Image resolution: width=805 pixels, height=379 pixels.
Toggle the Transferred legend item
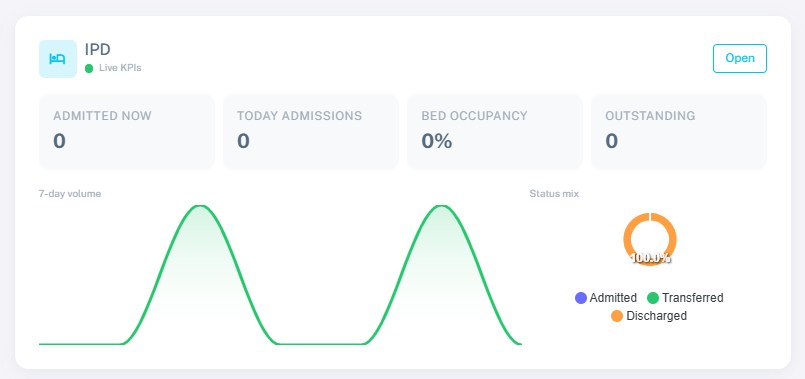point(685,298)
